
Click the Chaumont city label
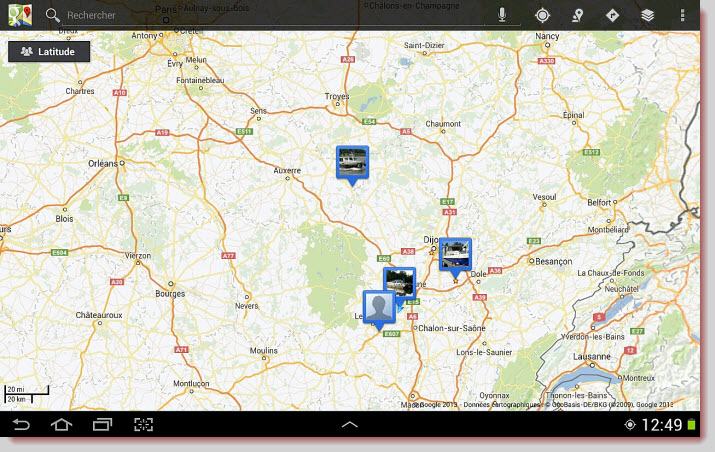point(443,124)
